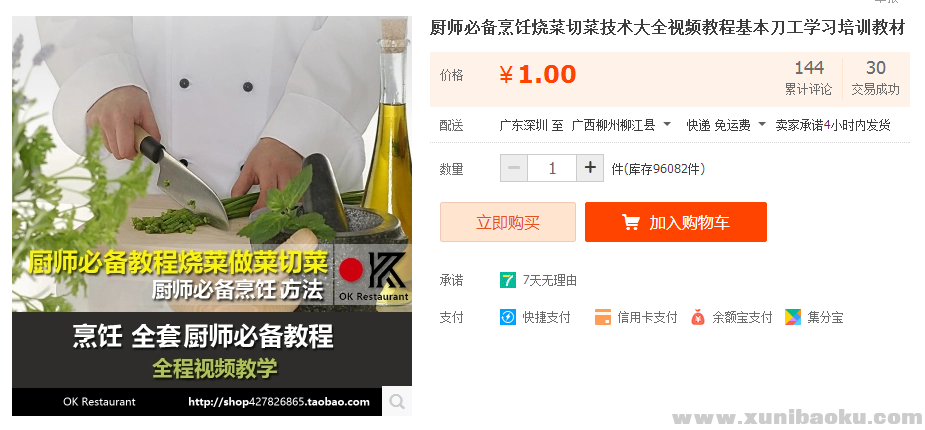Expand the 快递 免运费 shipping dropdown
The height and width of the screenshot is (430, 925).
click(x=726, y=125)
